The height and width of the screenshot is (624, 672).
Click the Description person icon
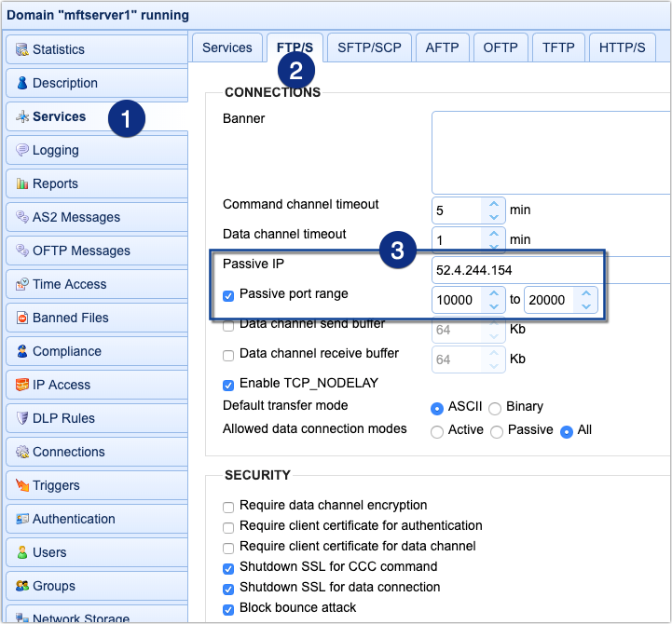[22, 83]
